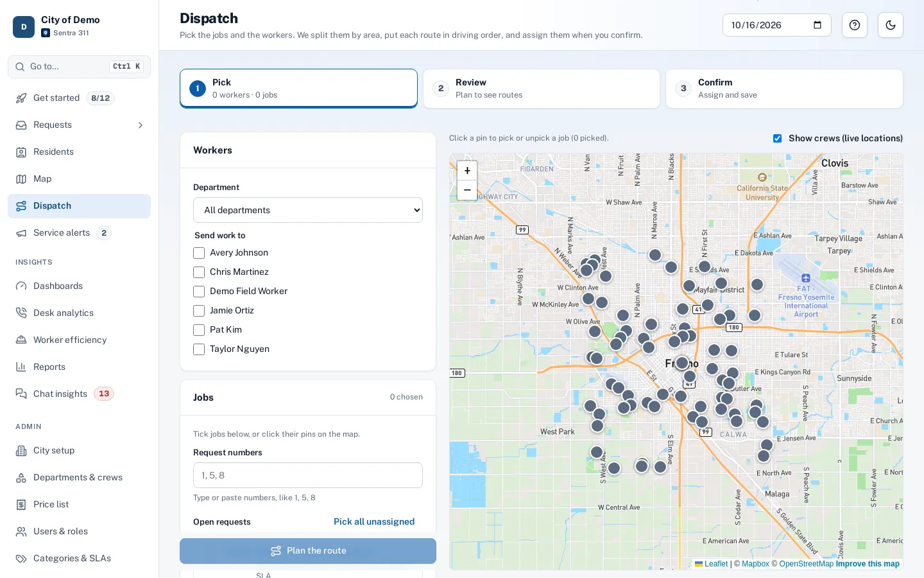The height and width of the screenshot is (578, 924).
Task: Open Users & roles menu item
Action: click(x=79, y=532)
